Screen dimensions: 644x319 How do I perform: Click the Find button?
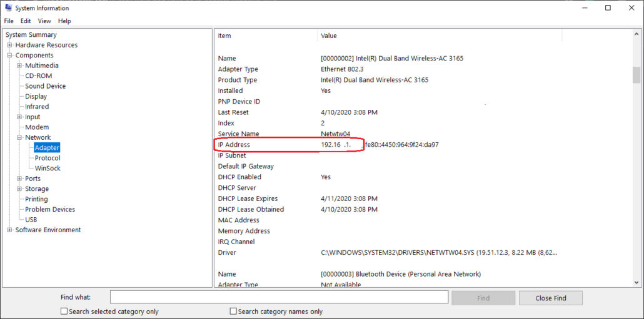point(483,298)
